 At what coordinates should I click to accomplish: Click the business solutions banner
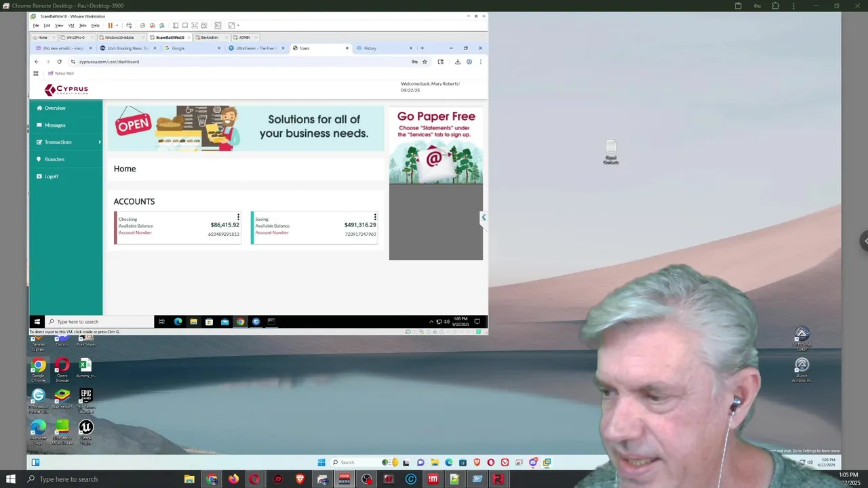pos(245,127)
